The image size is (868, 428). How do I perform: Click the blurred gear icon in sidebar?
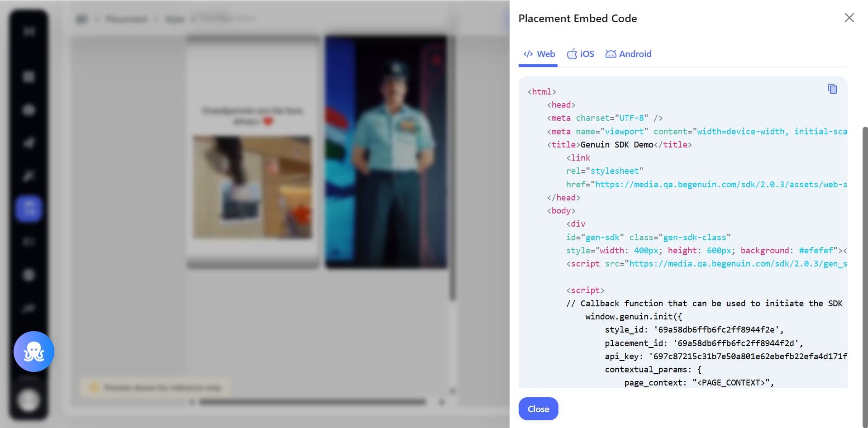point(29,275)
